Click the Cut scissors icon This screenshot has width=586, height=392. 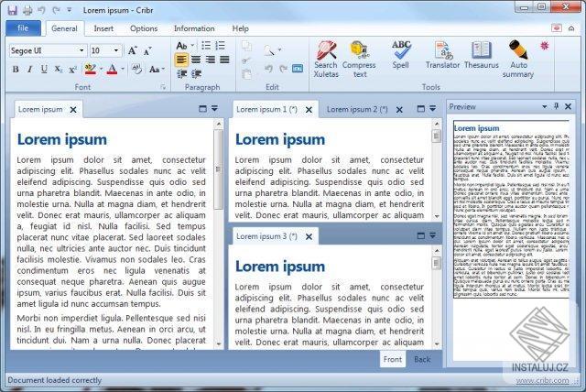point(246,60)
